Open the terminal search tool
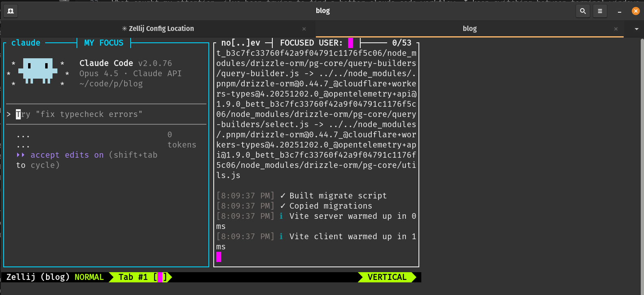 coord(583,11)
